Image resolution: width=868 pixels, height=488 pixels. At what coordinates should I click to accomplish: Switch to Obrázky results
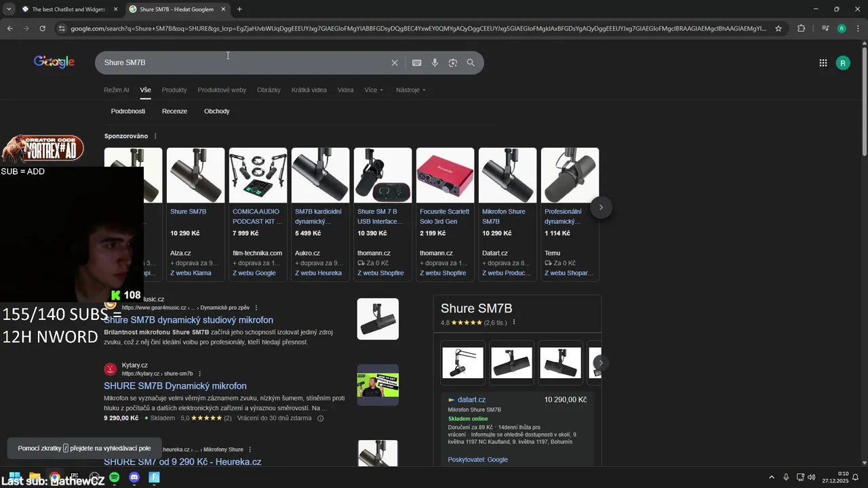pyautogui.click(x=269, y=90)
